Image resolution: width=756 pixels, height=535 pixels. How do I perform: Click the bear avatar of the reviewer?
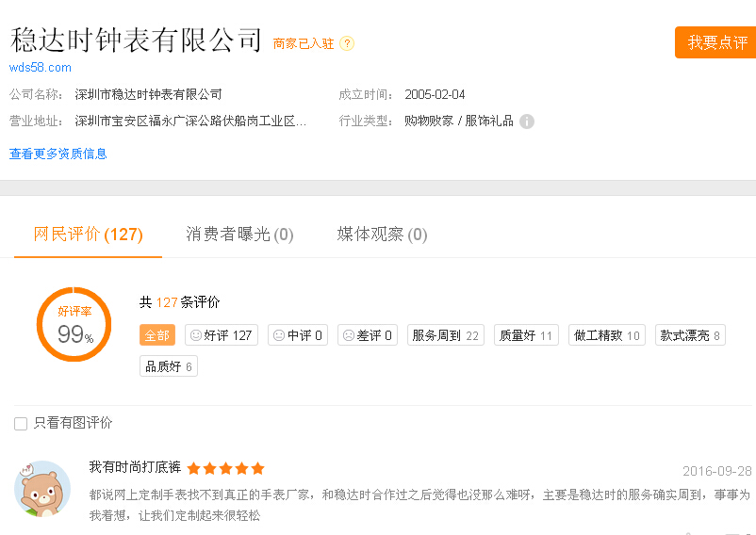click(42, 488)
